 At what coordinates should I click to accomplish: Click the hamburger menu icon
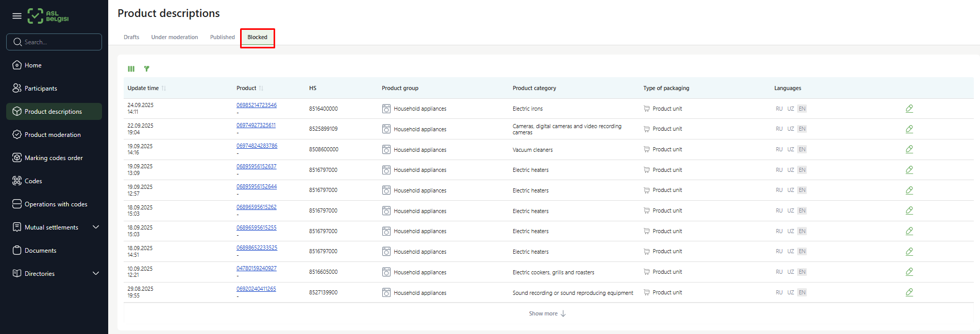tap(17, 16)
